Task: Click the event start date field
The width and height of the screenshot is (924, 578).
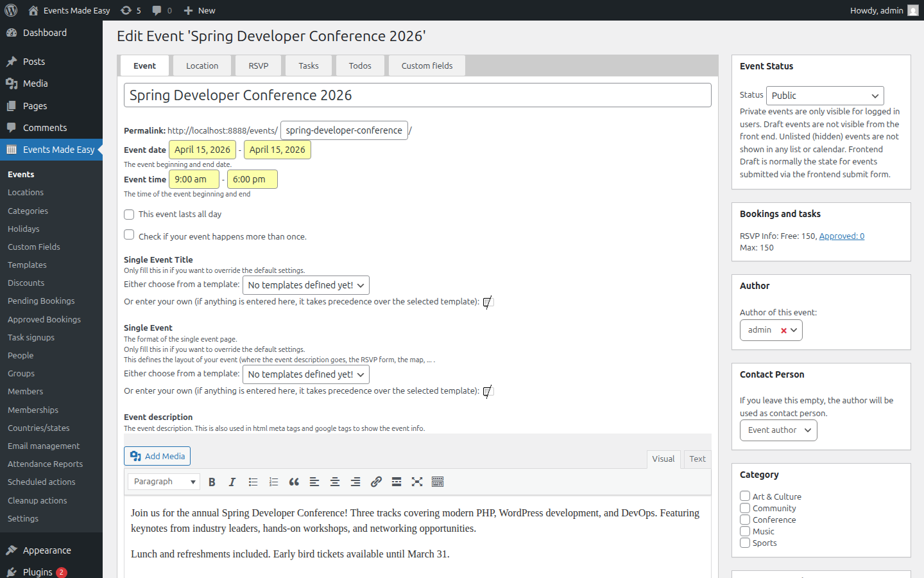Action: [202, 149]
